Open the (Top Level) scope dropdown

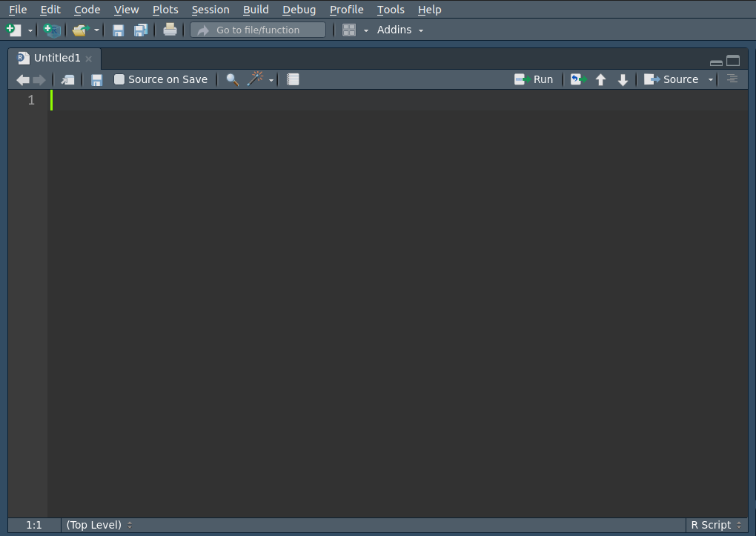(99, 525)
